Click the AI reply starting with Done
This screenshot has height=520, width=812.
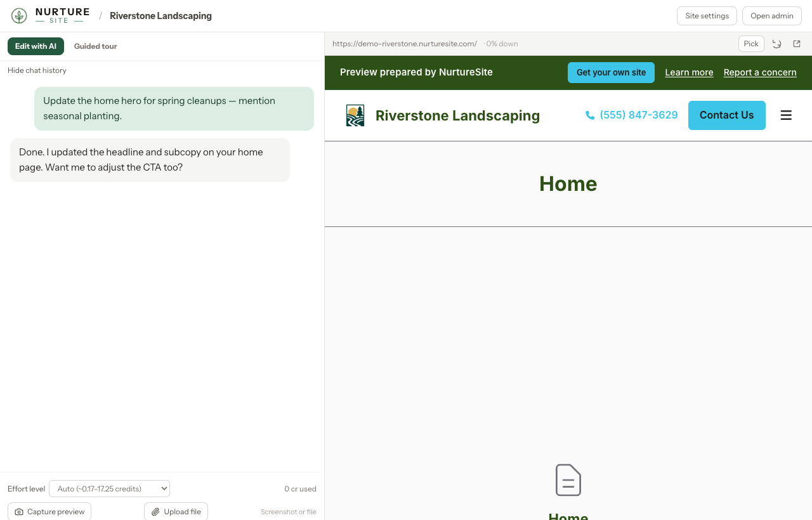click(x=150, y=160)
